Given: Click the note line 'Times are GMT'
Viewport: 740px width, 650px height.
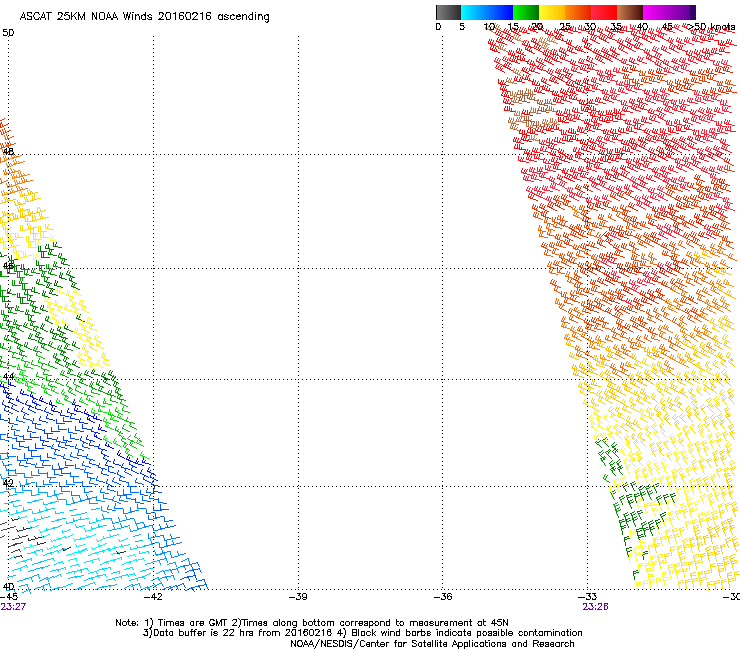Looking at the screenshot, I should [x=193, y=623].
